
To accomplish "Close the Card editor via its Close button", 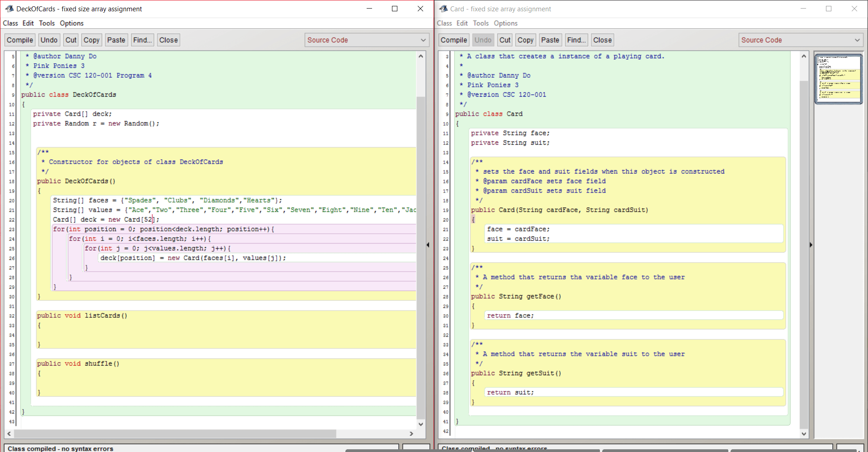I will 602,40.
